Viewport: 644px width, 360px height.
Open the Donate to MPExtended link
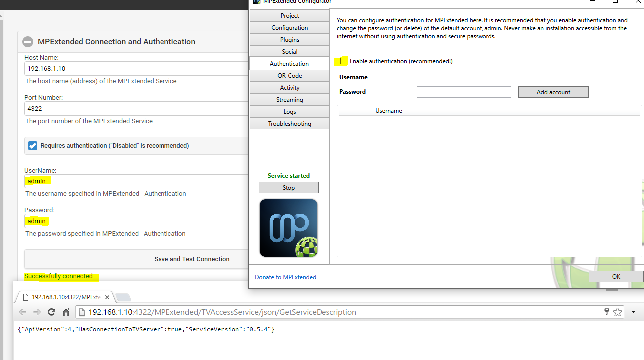(x=285, y=277)
